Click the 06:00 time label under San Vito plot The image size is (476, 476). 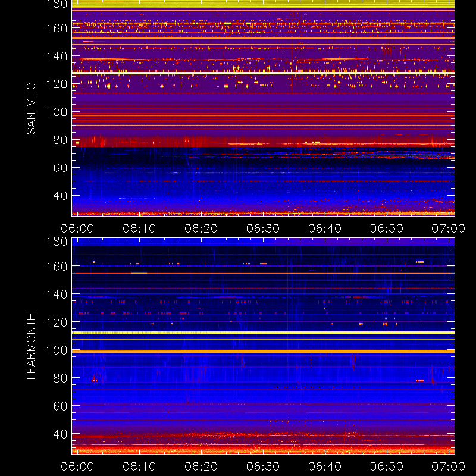pos(77,228)
